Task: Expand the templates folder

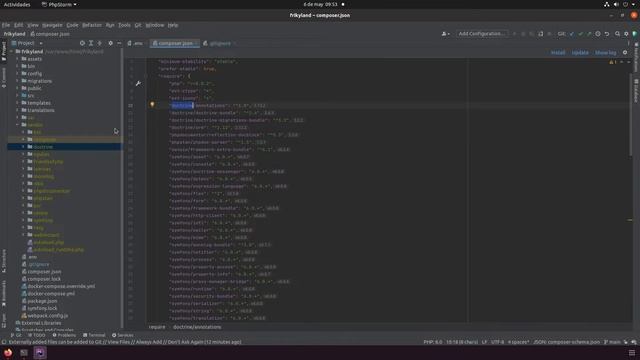Action: click(x=18, y=103)
